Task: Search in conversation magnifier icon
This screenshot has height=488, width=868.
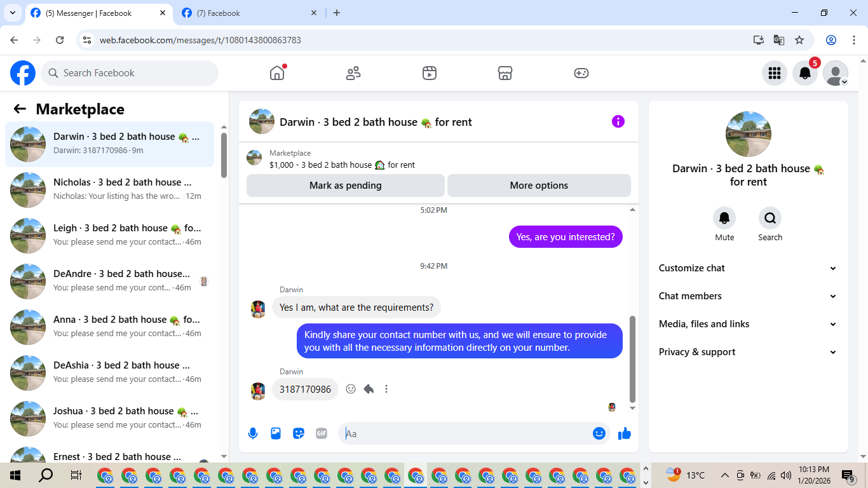Action: coord(770,219)
